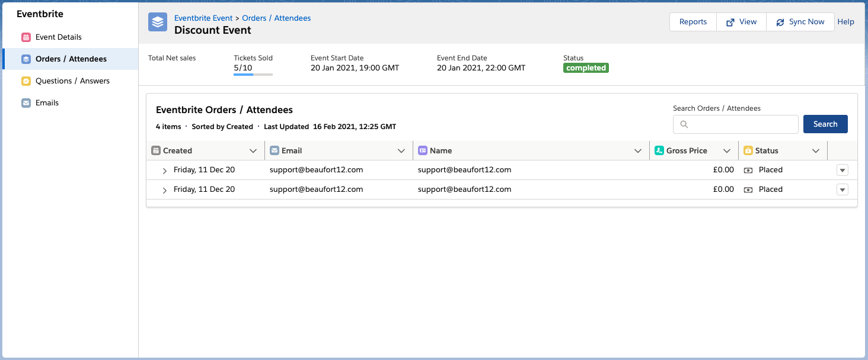Image resolution: width=868 pixels, height=360 pixels.
Task: Click the Email column envelope icon
Action: pos(275,150)
